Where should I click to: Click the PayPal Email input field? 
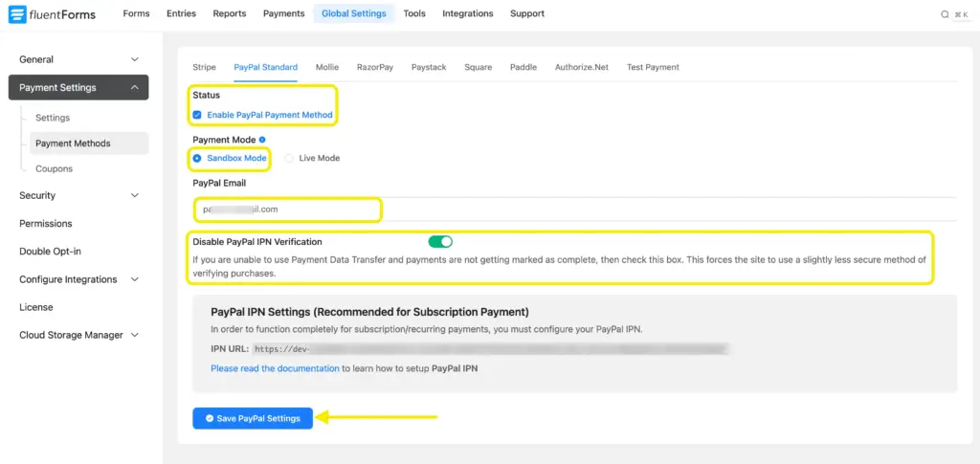(574, 210)
